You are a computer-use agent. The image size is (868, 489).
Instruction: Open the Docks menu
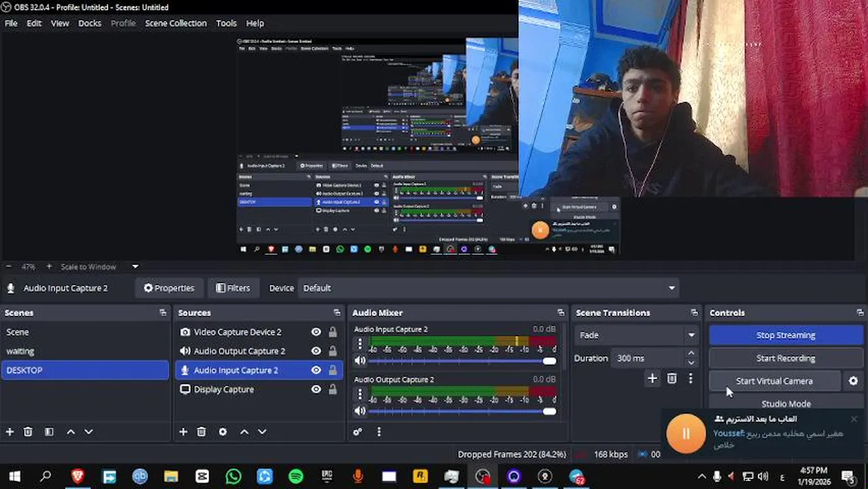pos(90,23)
